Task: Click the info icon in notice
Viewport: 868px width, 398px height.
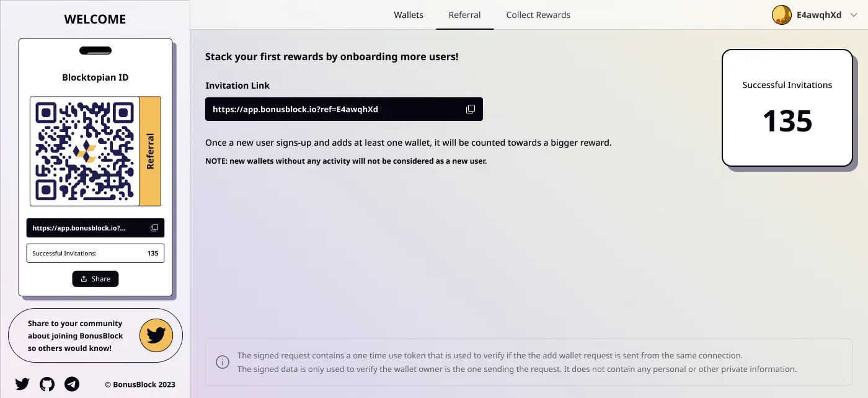Action: click(x=221, y=362)
